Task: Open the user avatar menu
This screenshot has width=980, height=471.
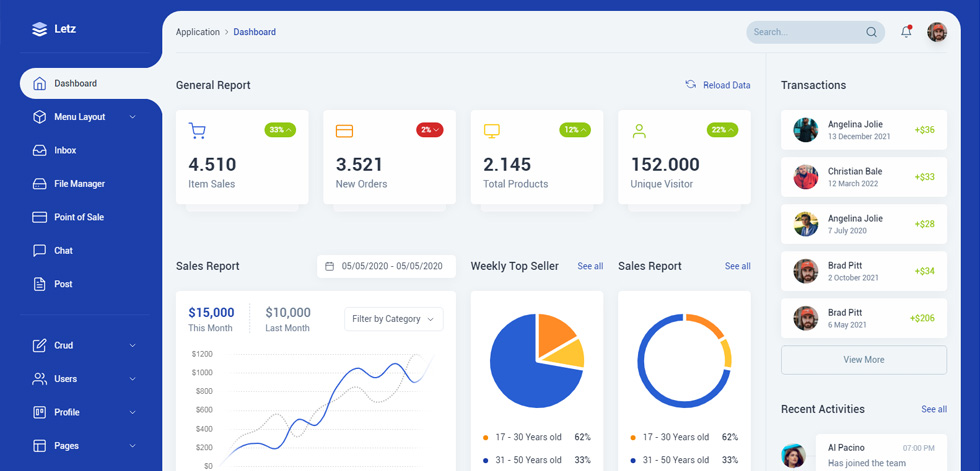Action: click(x=937, y=32)
